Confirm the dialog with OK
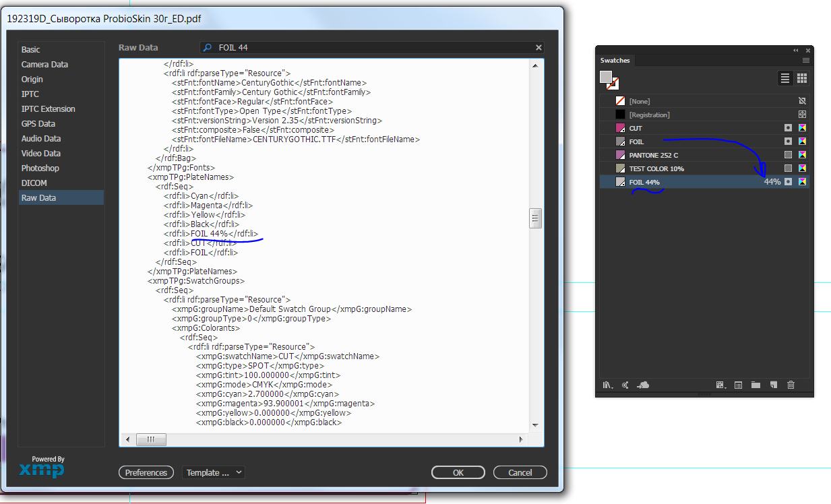The height and width of the screenshot is (504, 831). [x=458, y=472]
